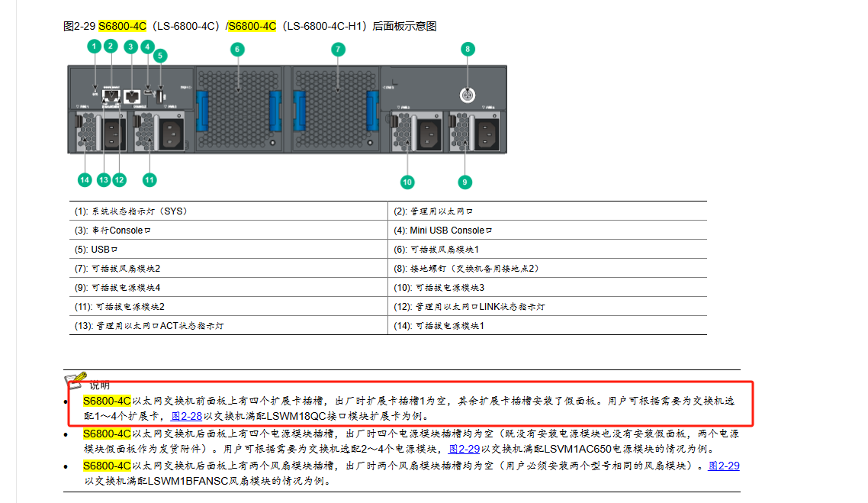Click callout number 3 for Console port
This screenshot has width=868, height=503.
(x=130, y=46)
